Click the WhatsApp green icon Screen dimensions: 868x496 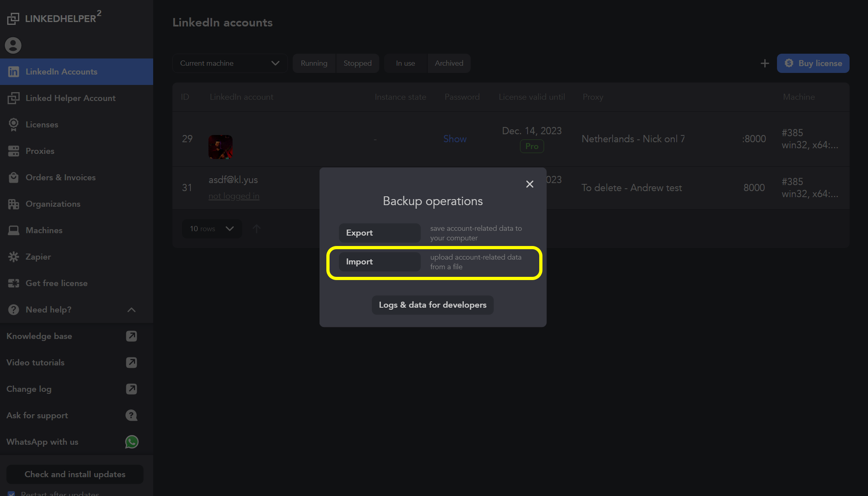click(x=132, y=442)
